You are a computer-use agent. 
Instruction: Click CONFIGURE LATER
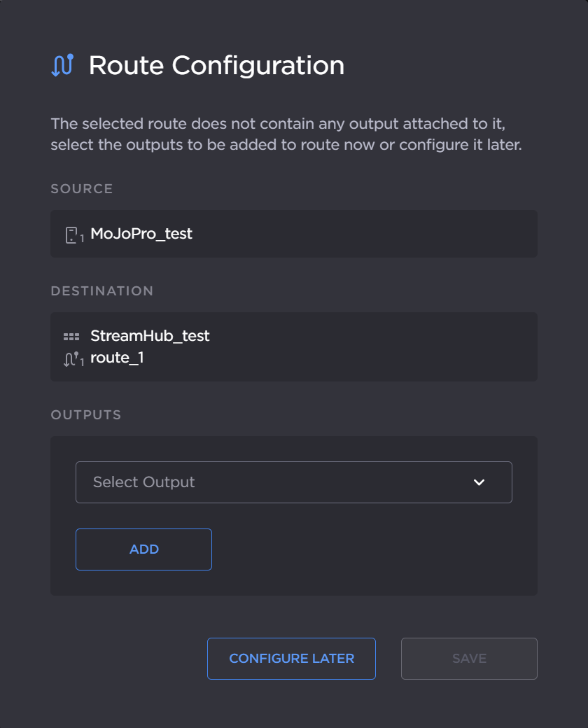pos(291,658)
